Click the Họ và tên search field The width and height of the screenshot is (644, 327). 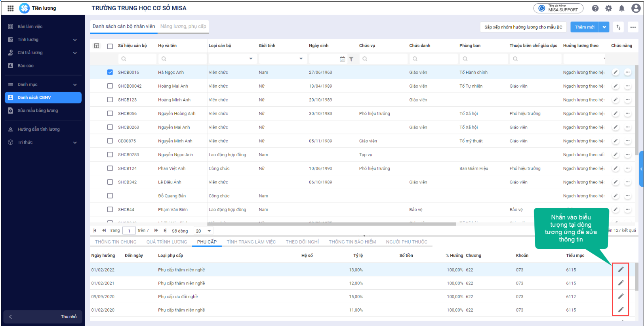tap(182, 59)
